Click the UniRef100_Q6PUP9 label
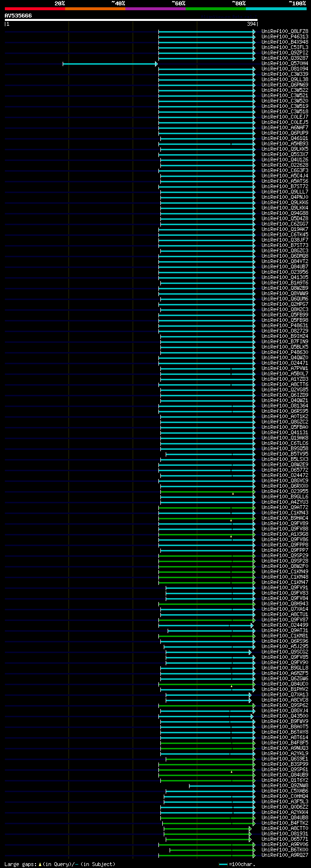This screenshot has height=868, width=311. pyautogui.click(x=285, y=133)
